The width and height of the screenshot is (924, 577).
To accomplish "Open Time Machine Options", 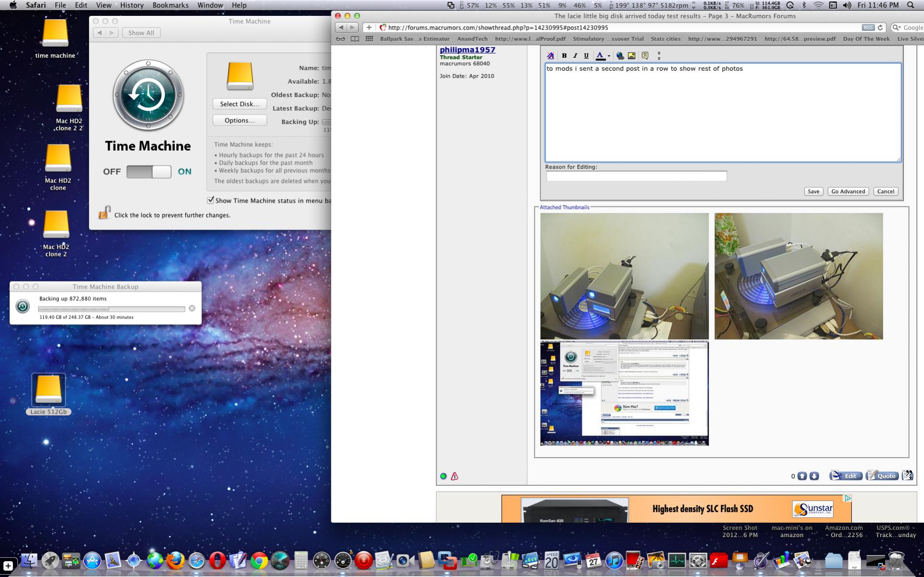I will point(239,120).
